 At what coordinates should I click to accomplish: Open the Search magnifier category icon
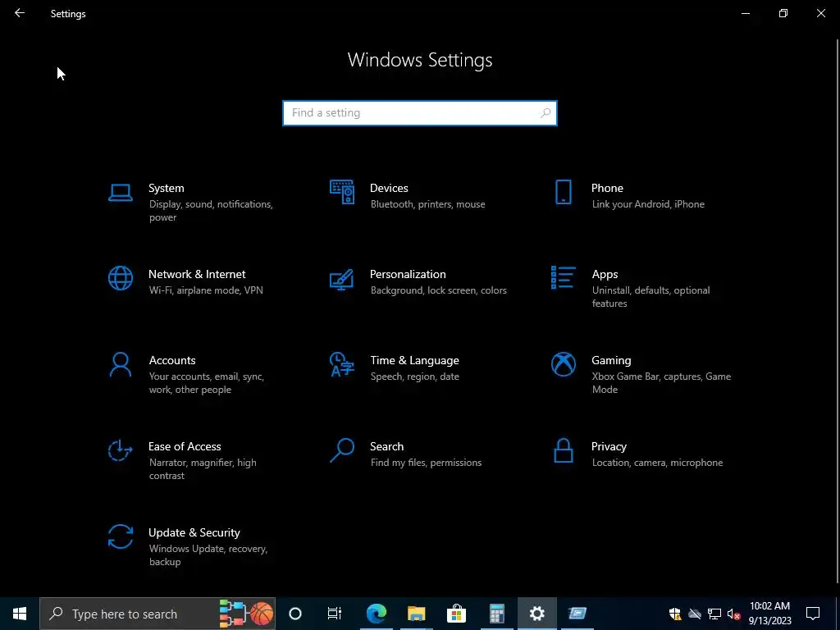[342, 450]
